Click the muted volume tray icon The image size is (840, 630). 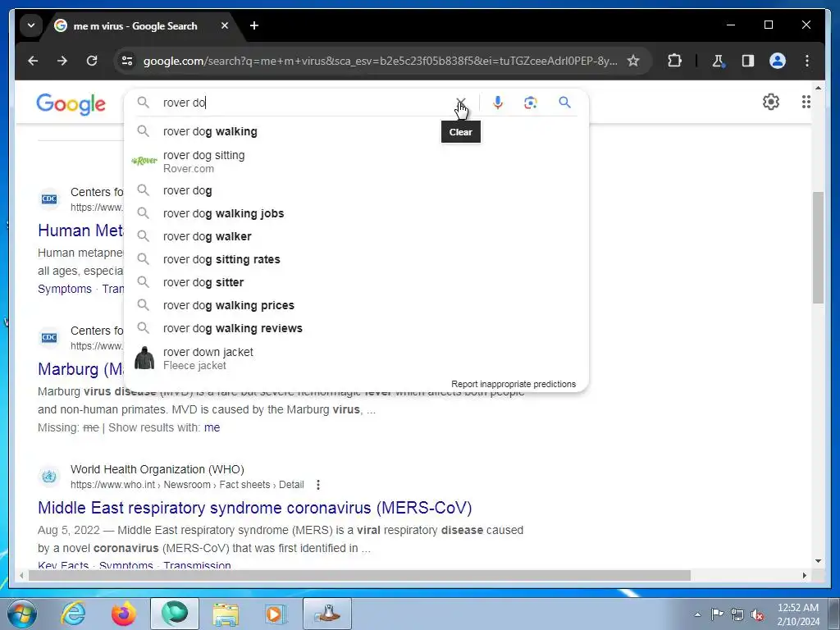(x=757, y=614)
